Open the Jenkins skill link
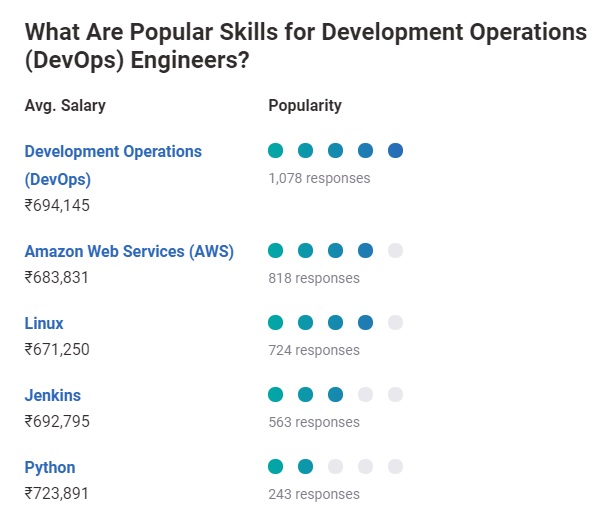The width and height of the screenshot is (611, 521). (53, 396)
